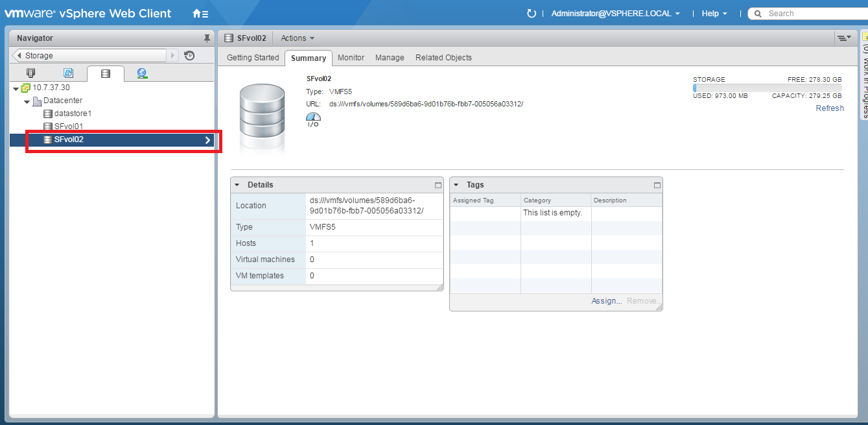Click the SFvol02 row chevron arrow
868x425 pixels.
click(208, 140)
